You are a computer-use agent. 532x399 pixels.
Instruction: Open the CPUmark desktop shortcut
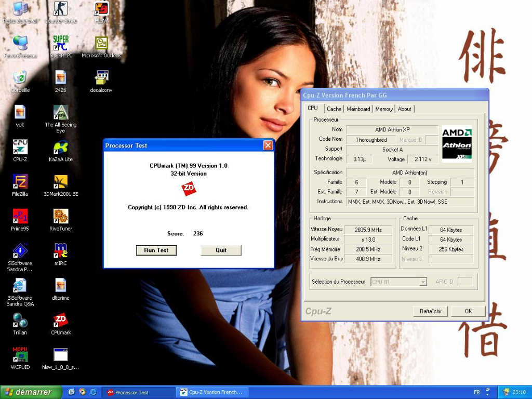[61, 321]
